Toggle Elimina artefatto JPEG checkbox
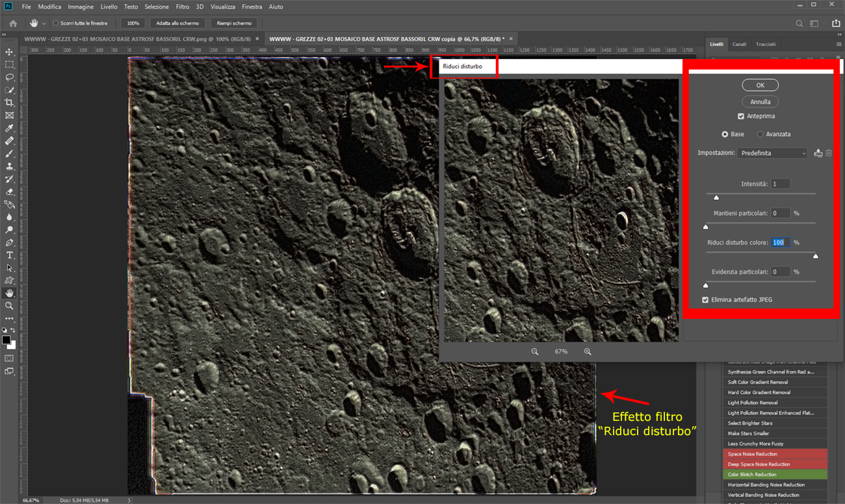This screenshot has width=845, height=504. [705, 300]
